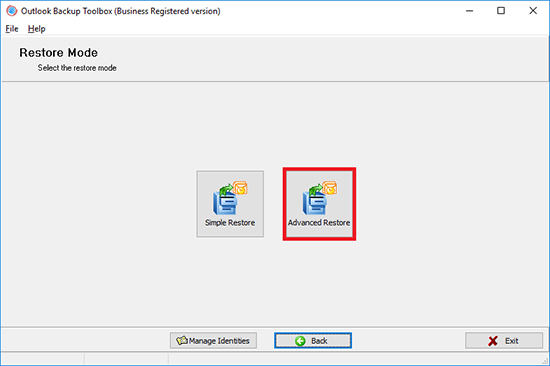The image size is (550, 366).
Task: Click the 'Restore Mode' heading text
Action: (59, 53)
